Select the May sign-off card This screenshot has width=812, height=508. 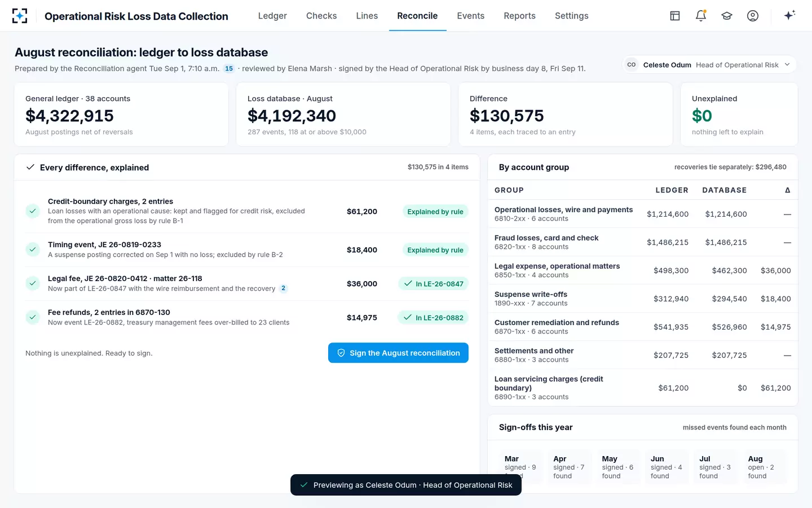tap(617, 466)
